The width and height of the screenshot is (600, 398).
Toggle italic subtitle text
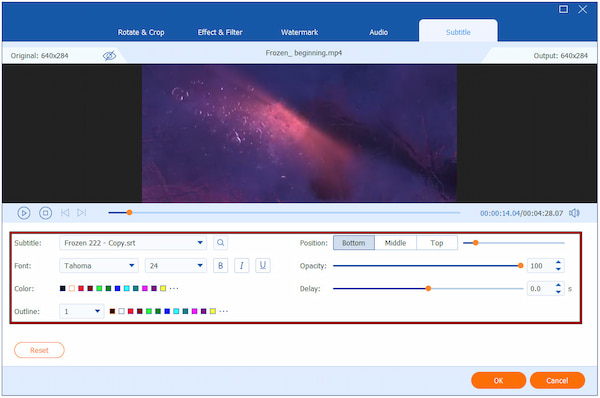241,266
